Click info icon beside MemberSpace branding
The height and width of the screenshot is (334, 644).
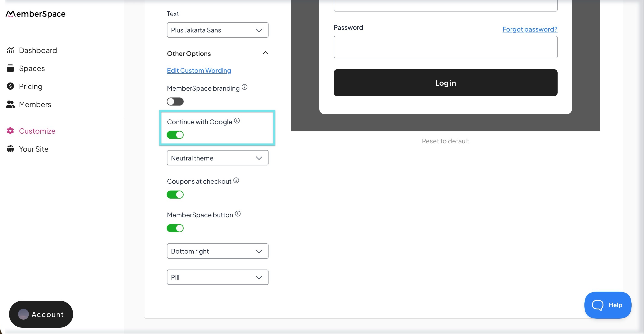click(x=245, y=87)
